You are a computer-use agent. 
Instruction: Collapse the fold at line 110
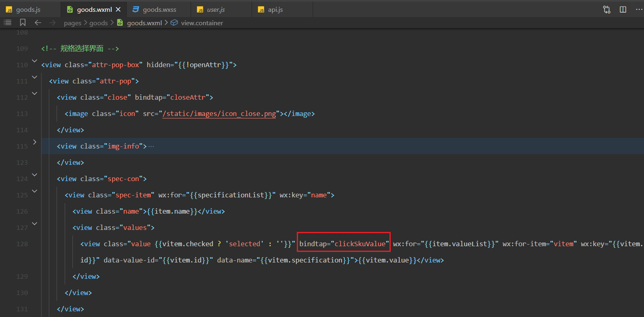tap(35, 61)
